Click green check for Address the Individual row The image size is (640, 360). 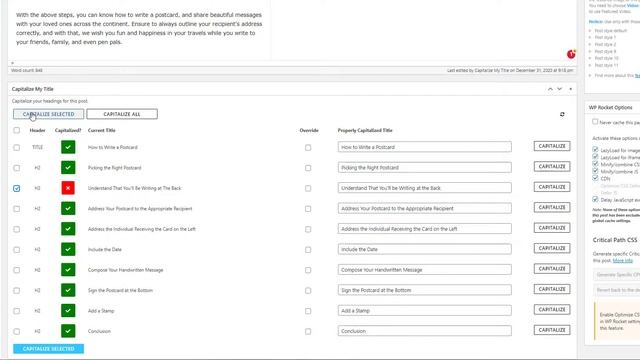[x=68, y=229]
